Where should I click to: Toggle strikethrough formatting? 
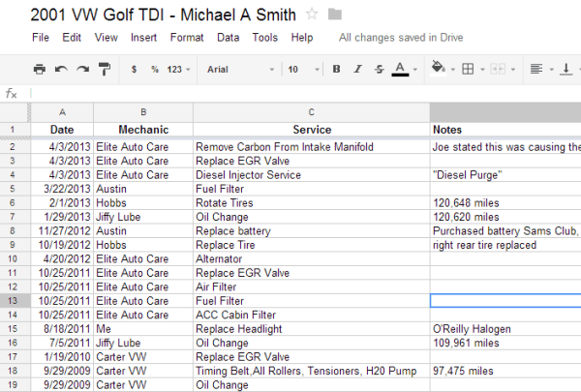coord(379,70)
